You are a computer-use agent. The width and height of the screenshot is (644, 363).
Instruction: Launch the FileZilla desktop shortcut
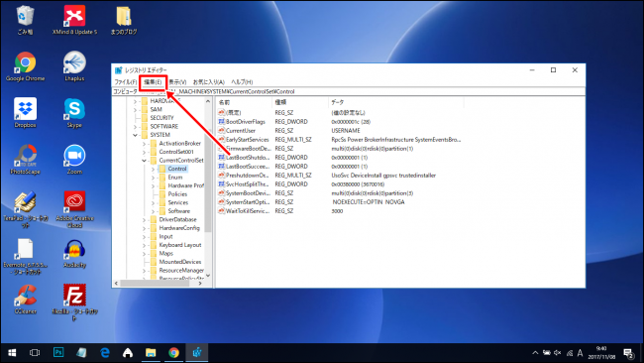tap(74, 302)
